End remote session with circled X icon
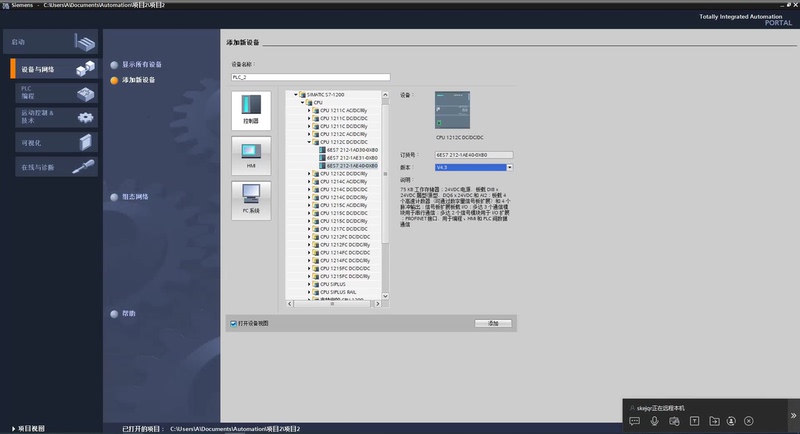Screen dimensions: 800x434 [748, 421]
